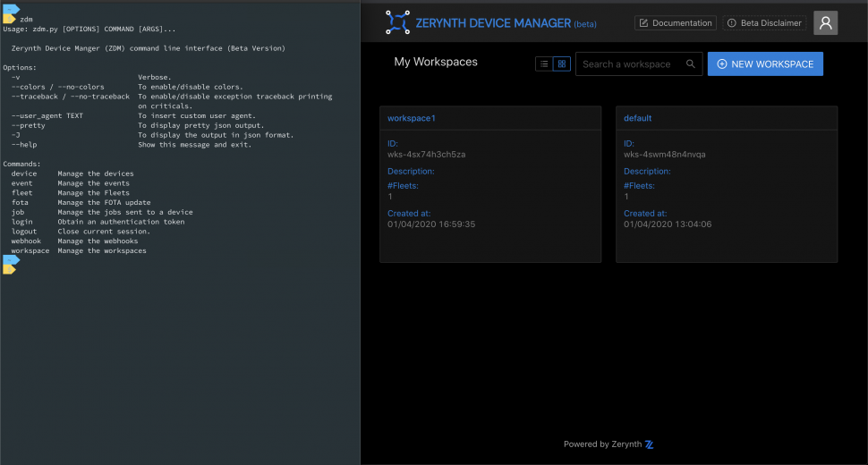The height and width of the screenshot is (465, 868).
Task: Click the search magnifier icon
Action: coord(690,64)
